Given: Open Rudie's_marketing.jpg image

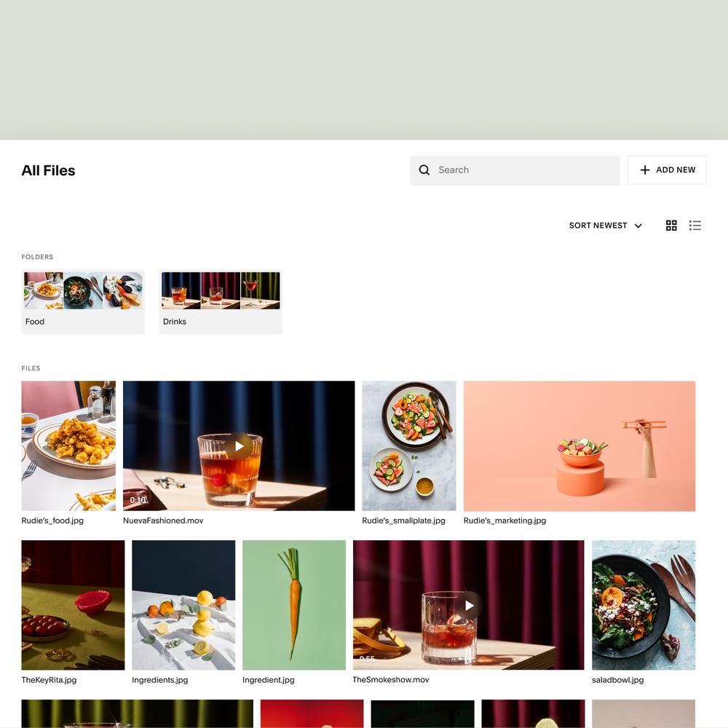Looking at the screenshot, I should (579, 446).
